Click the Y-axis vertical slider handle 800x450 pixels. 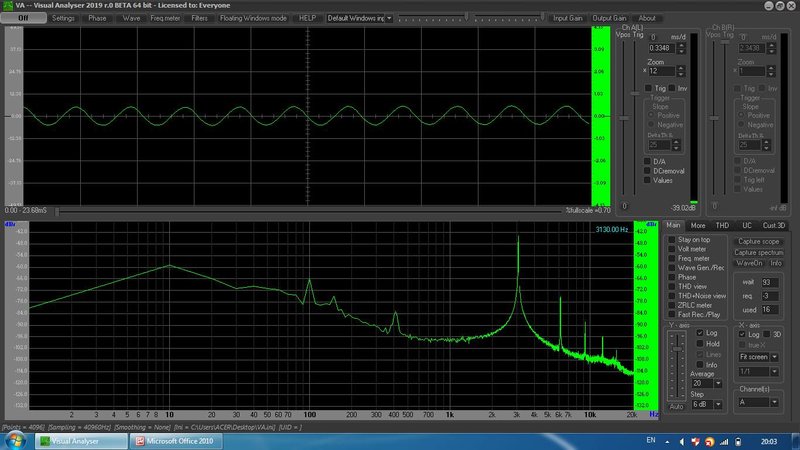pyautogui.click(x=677, y=349)
